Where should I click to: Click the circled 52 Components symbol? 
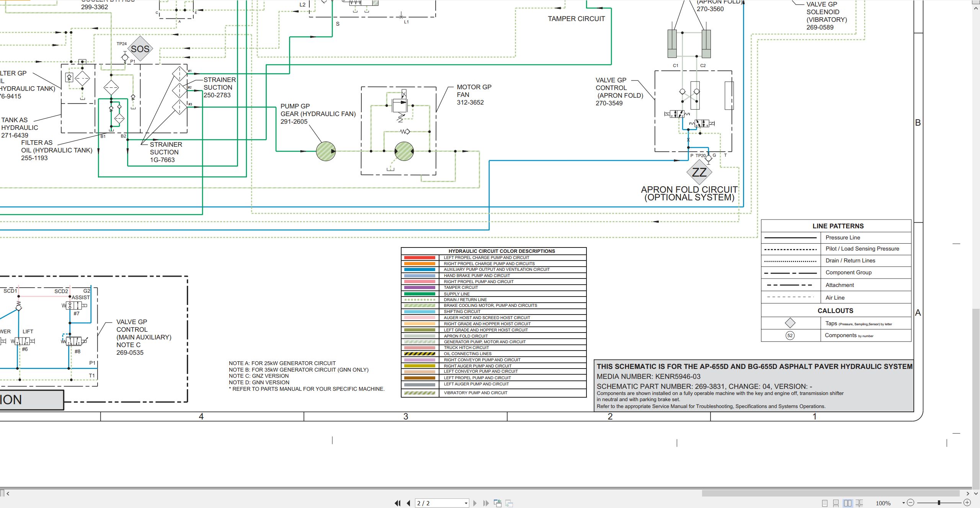click(790, 336)
